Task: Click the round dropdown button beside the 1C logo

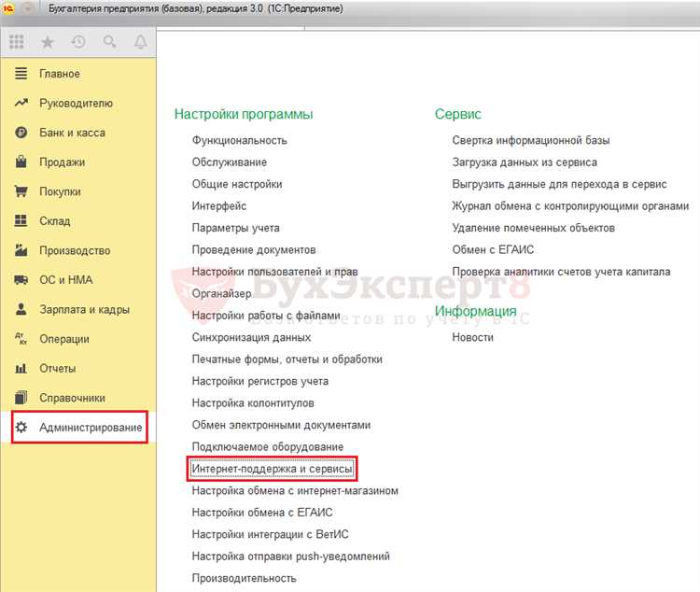Action: coord(27,8)
